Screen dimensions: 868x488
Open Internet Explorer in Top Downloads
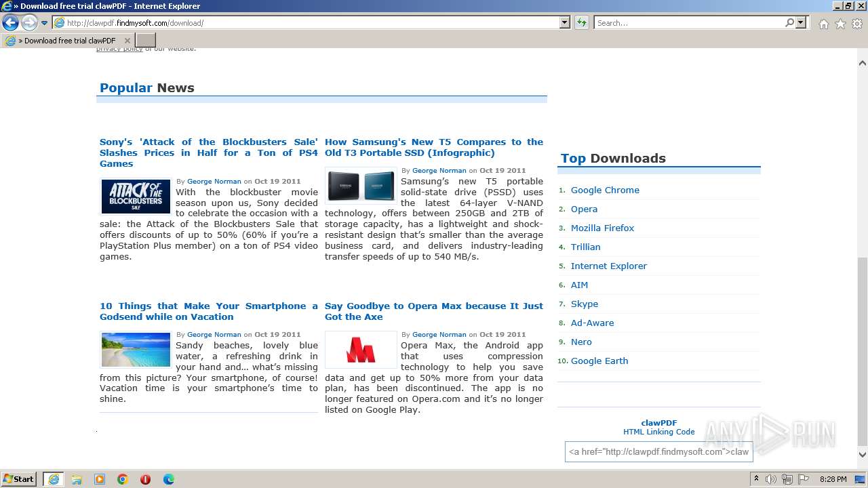click(609, 266)
